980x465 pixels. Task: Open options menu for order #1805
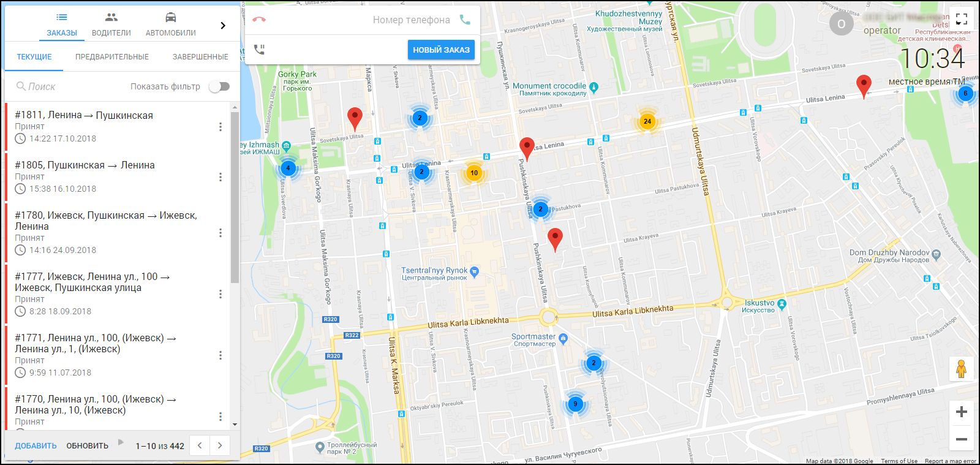pyautogui.click(x=221, y=177)
